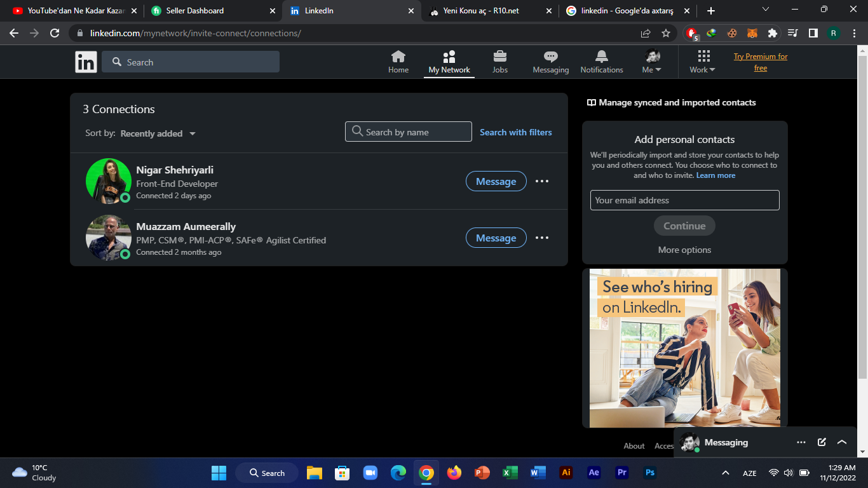Toggle the Chrome side panel

click(x=813, y=33)
